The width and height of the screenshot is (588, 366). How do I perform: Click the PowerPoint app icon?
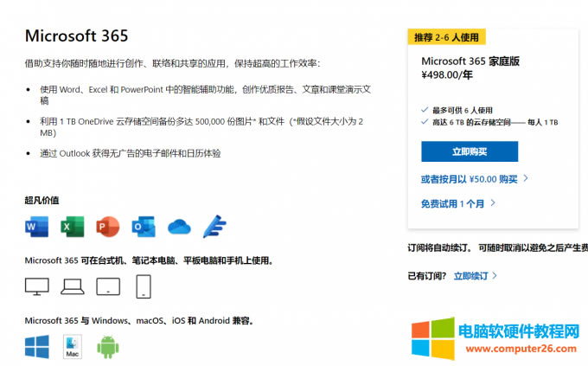pos(107,227)
